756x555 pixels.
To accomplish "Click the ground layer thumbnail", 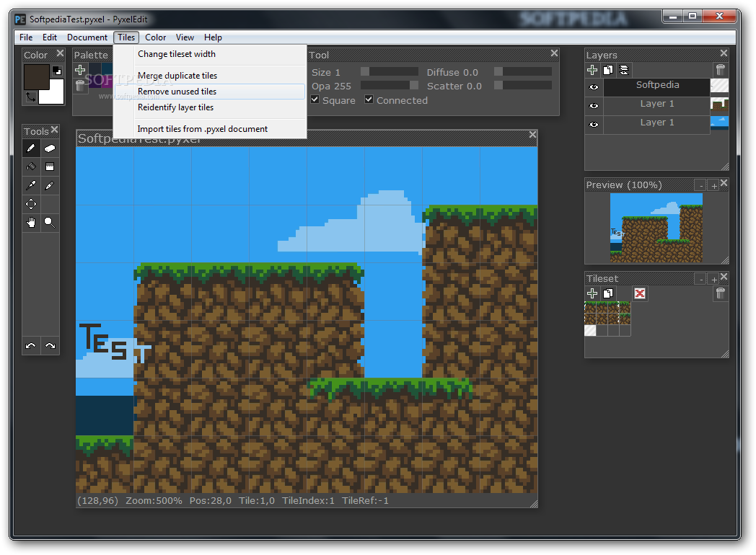I will coord(719,105).
